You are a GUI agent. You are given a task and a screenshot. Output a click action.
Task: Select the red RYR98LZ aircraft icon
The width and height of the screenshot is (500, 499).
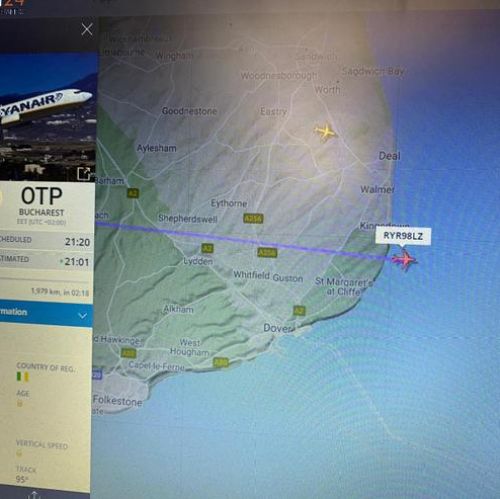pyautogui.click(x=404, y=260)
